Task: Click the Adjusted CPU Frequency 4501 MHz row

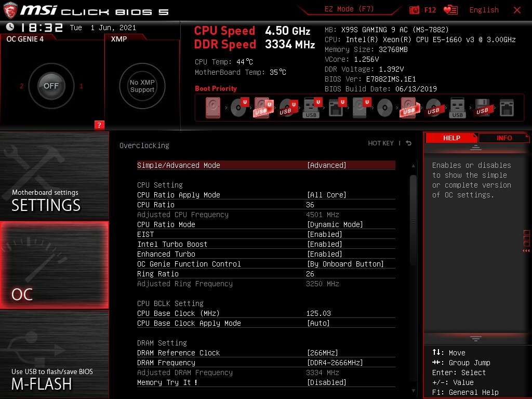Action: 266,215
